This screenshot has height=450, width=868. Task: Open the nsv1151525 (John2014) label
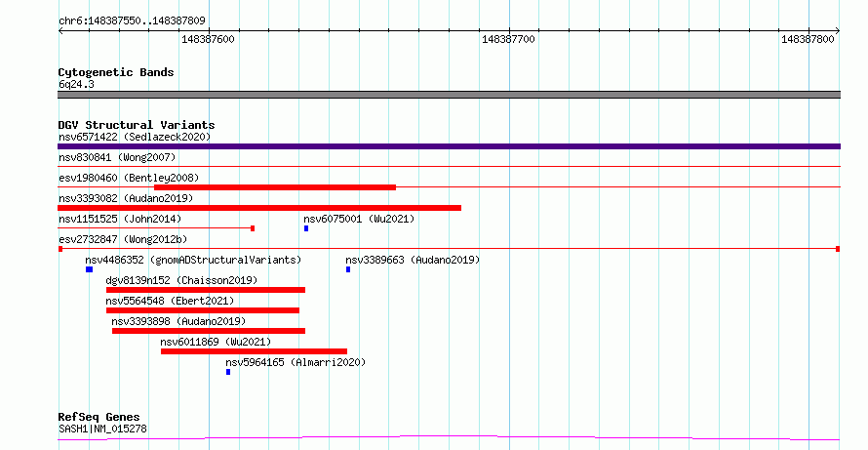120,219
